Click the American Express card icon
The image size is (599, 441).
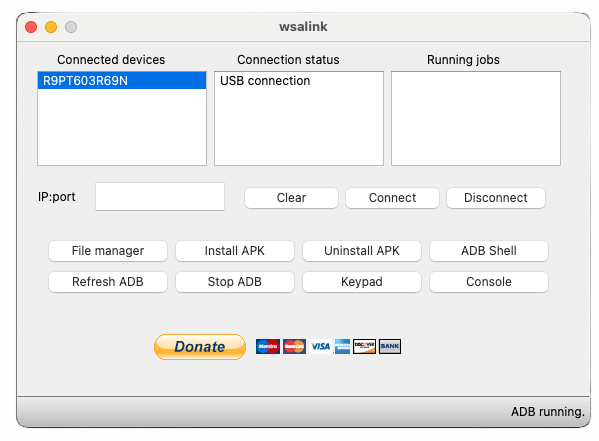[342, 346]
